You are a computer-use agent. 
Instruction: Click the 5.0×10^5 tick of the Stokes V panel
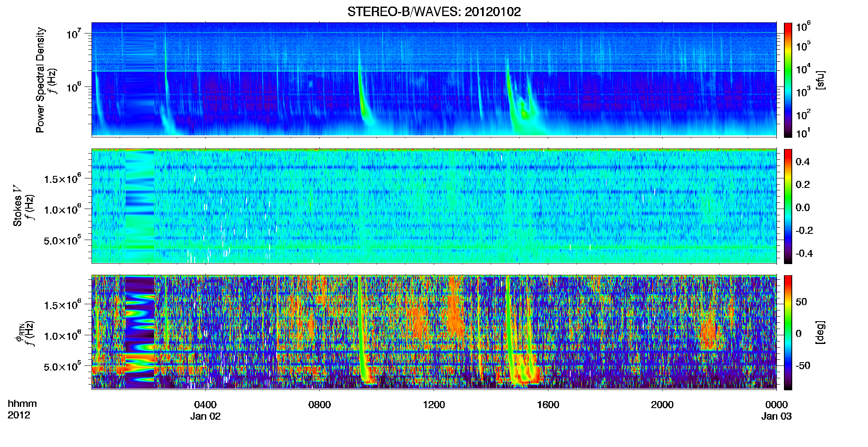coord(63,240)
